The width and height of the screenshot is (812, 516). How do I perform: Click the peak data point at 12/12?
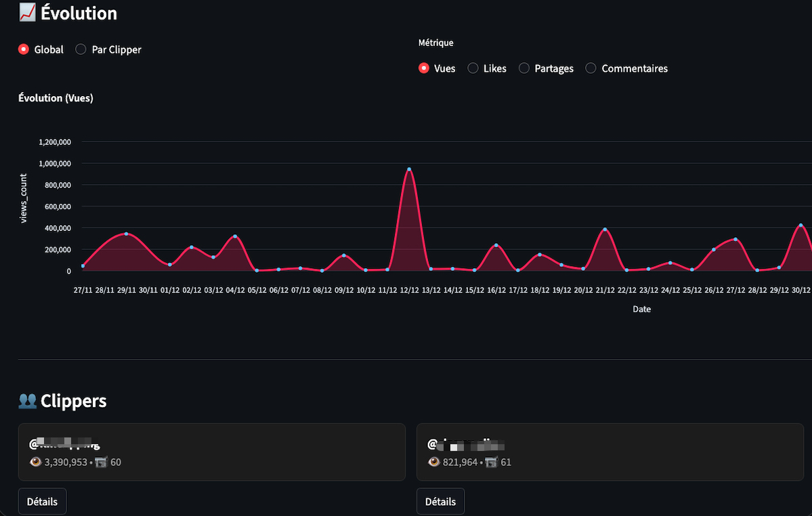click(x=409, y=169)
